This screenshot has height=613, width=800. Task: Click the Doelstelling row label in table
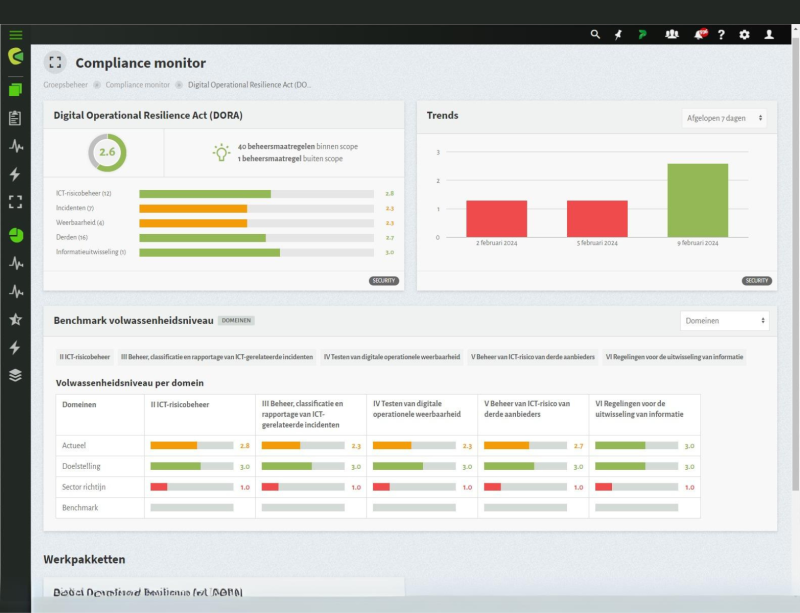point(81,467)
